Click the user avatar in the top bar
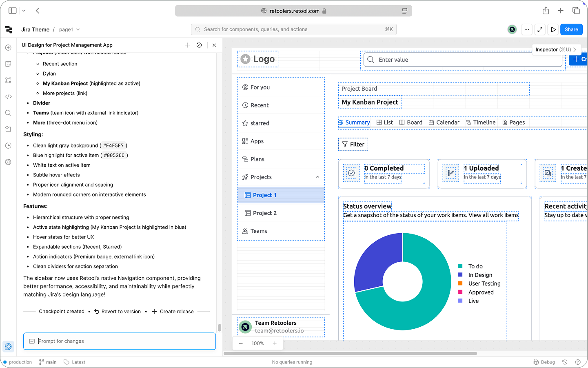588x368 pixels. [x=512, y=29]
